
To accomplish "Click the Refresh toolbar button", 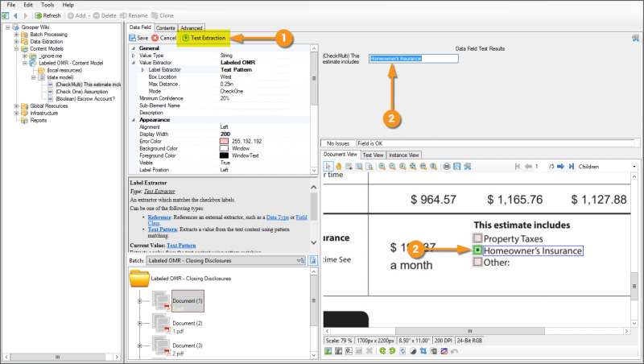I will pyautogui.click(x=48, y=15).
